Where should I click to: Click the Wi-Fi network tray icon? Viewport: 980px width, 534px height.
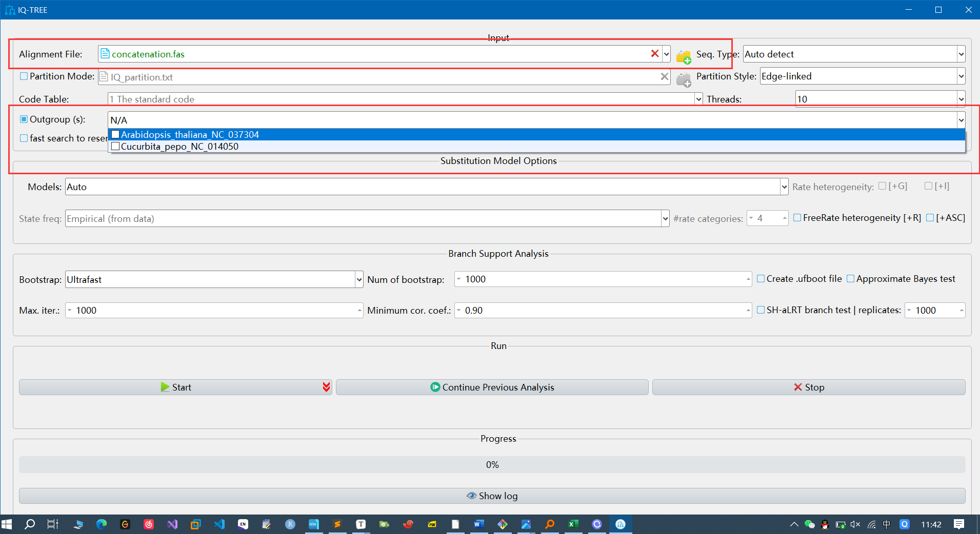point(871,524)
